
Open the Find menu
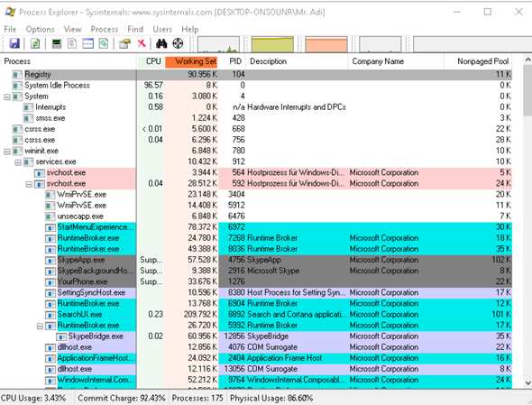point(135,29)
